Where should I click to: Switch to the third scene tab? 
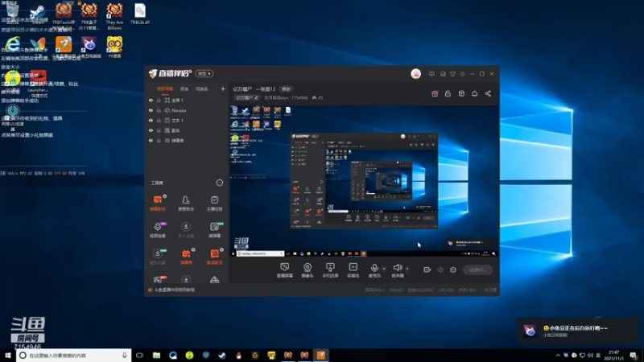[202, 88]
